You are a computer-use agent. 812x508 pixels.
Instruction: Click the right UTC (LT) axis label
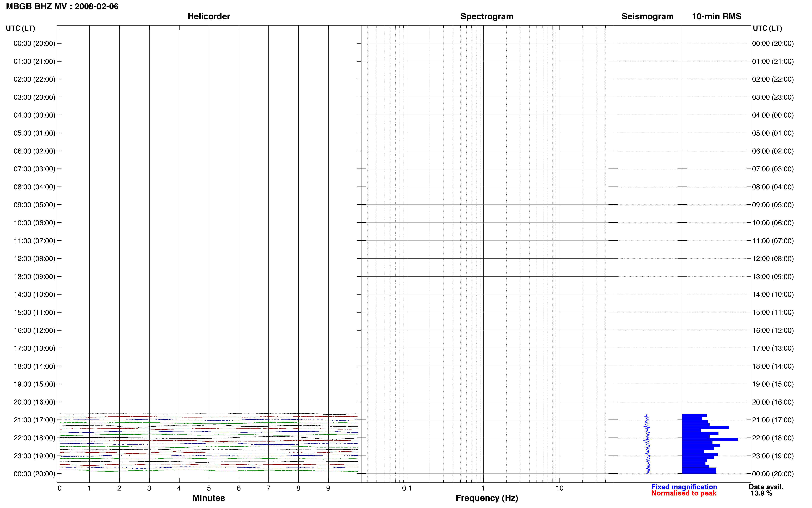[767, 28]
